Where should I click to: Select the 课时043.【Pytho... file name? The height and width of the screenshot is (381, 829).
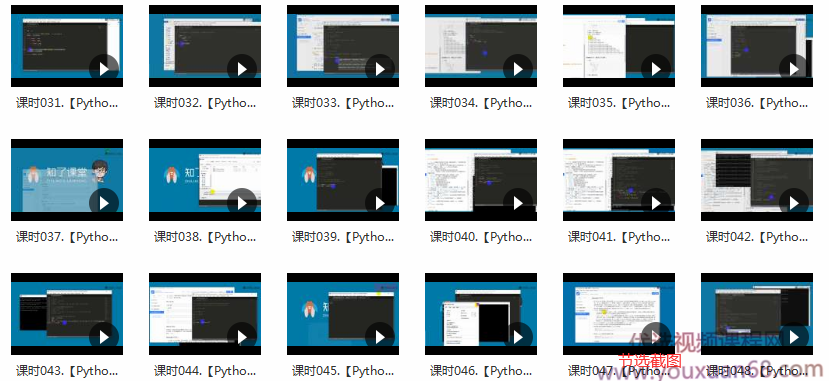click(x=67, y=371)
